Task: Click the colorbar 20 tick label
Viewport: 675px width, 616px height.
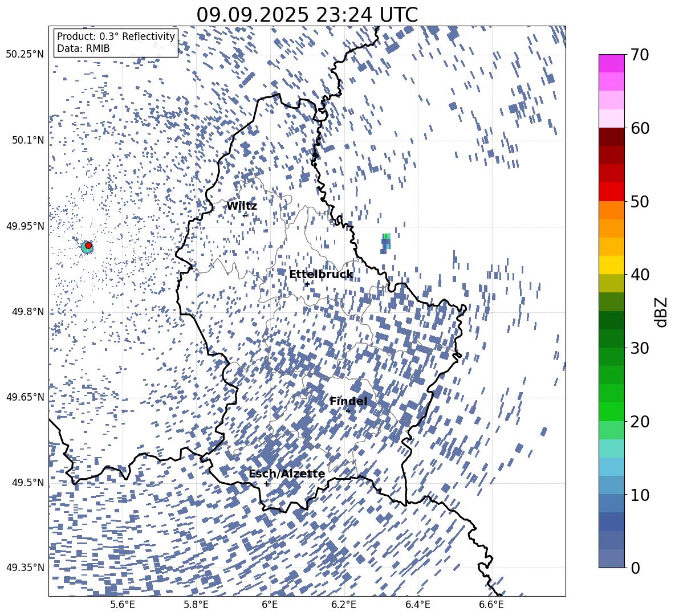Action: pos(640,422)
